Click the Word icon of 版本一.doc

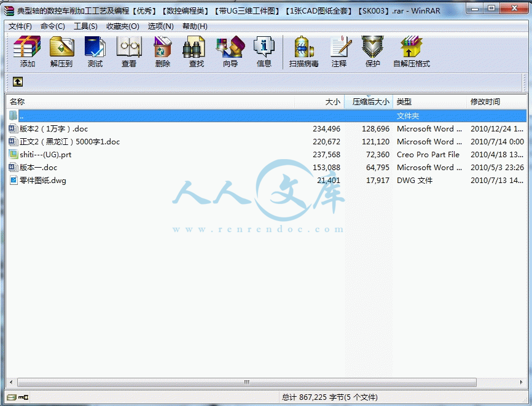(14, 167)
